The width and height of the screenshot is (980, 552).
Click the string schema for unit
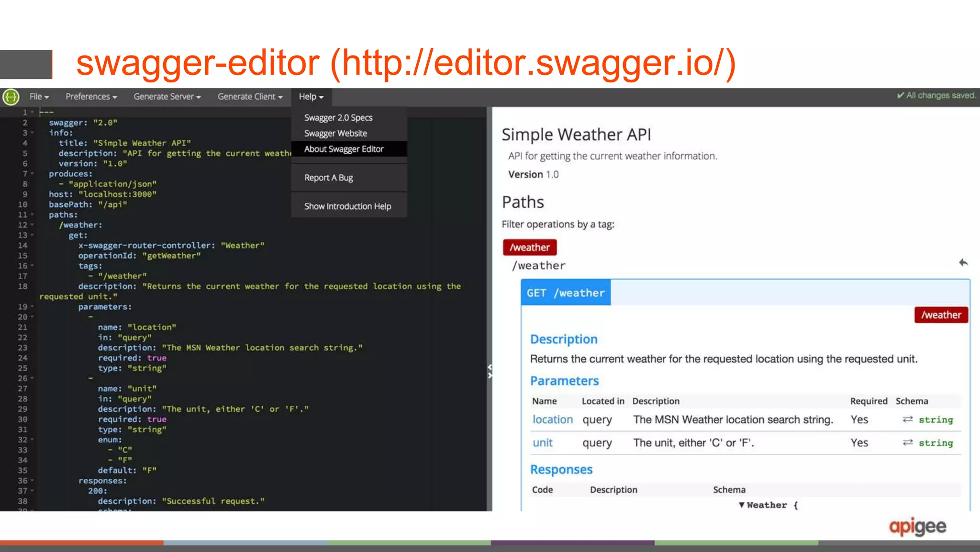pos(935,443)
